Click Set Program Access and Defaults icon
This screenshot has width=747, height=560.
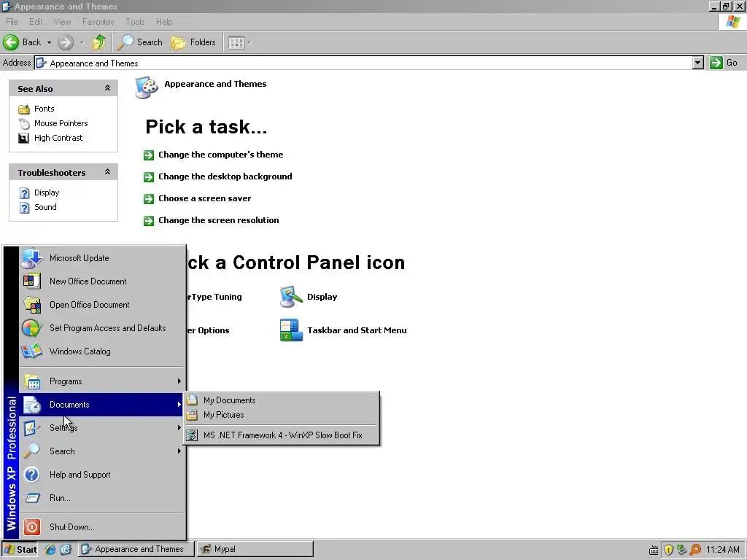(x=32, y=328)
